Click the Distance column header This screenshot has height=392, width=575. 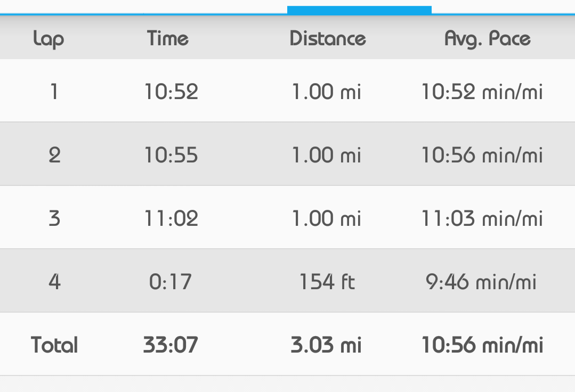click(328, 38)
